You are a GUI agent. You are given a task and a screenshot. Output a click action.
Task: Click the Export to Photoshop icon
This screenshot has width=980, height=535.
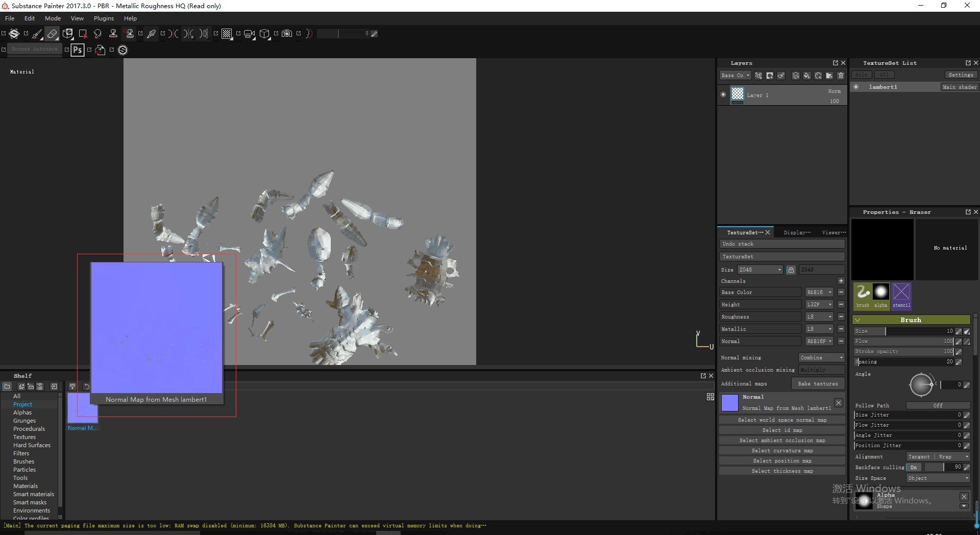(x=78, y=50)
